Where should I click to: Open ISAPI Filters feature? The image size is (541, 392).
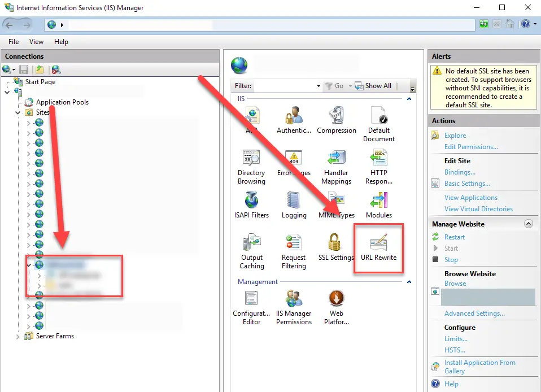pos(251,204)
